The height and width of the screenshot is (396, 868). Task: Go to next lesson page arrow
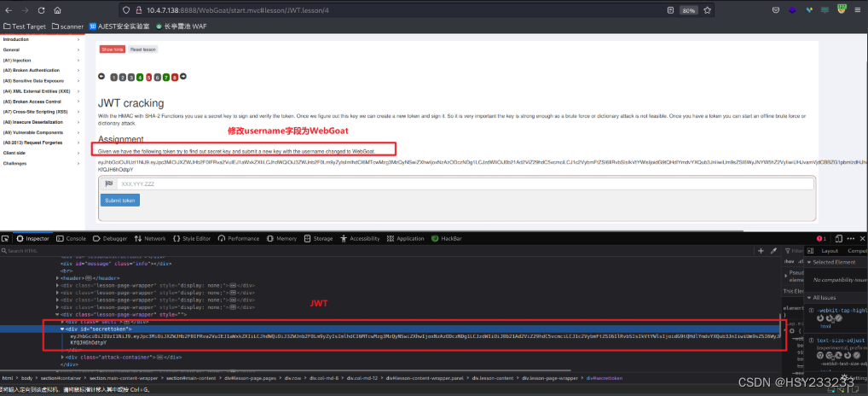[x=183, y=77]
